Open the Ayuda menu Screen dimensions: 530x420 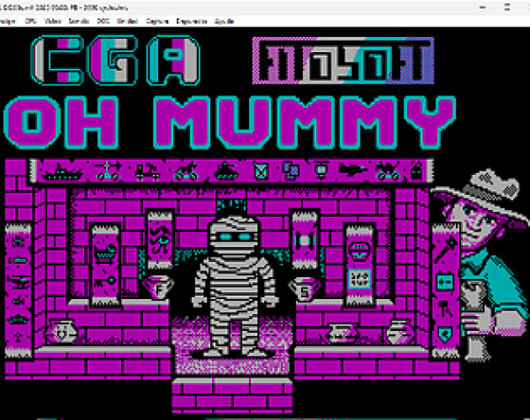click(x=224, y=21)
